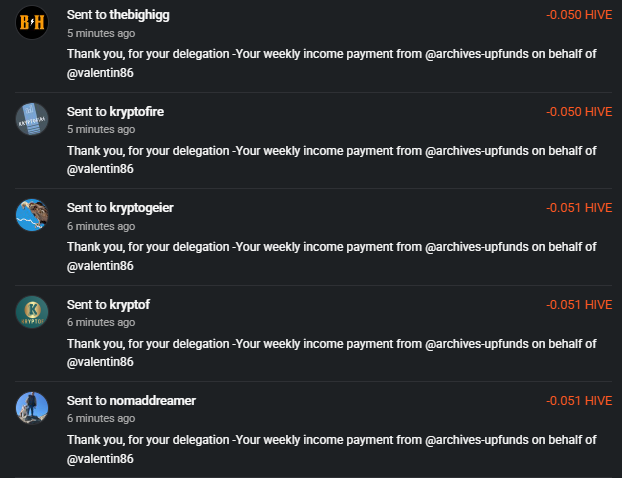Click kryptogeier's '6 minutes ago' timestamp
The height and width of the screenshot is (478, 622).
tap(101, 226)
